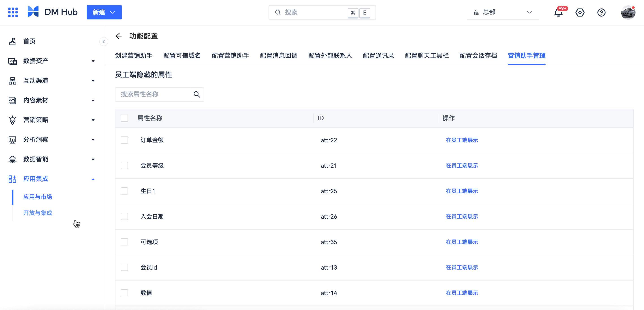Enable checkbox for 入会日期 attribute

pyautogui.click(x=124, y=216)
